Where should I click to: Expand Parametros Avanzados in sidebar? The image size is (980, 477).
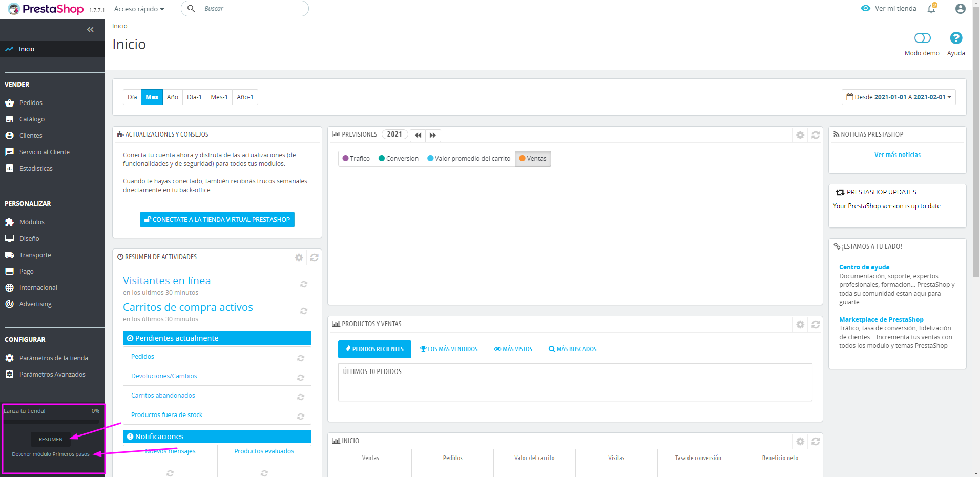coord(52,375)
